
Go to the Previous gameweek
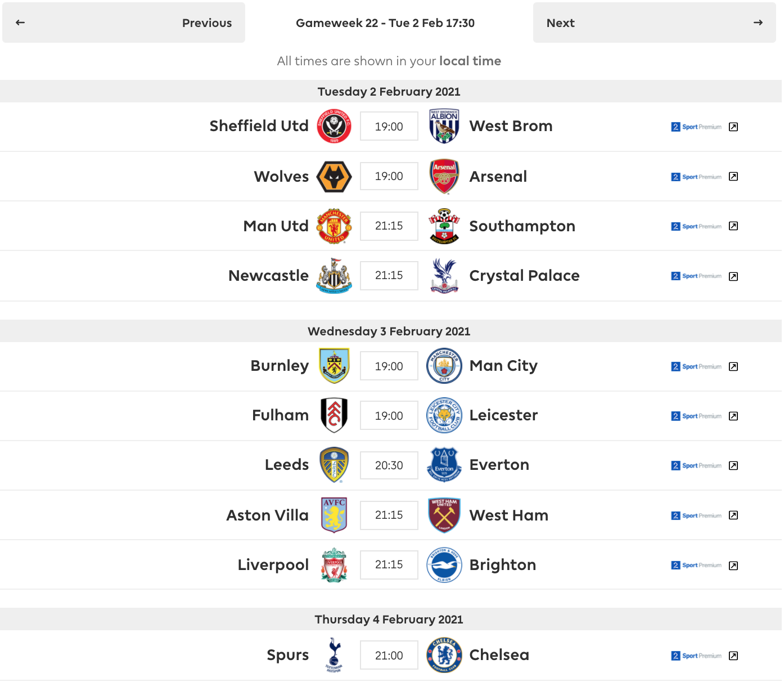[x=124, y=23]
